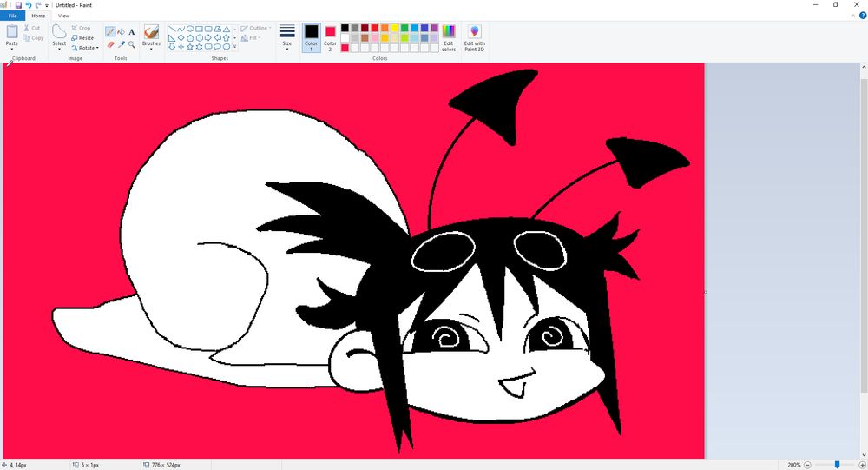Select the Eraser tool
Viewport: 868px width, 470px height.
click(110, 44)
